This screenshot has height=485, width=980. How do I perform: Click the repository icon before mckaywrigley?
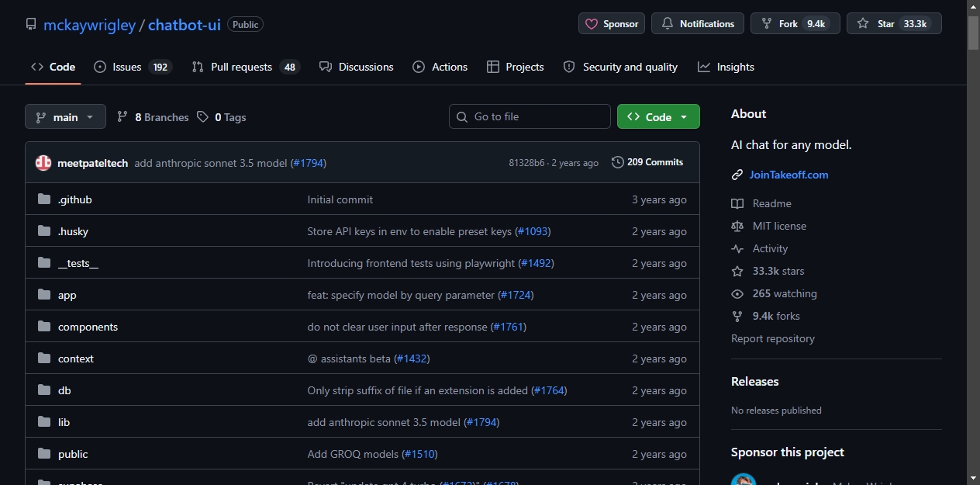pos(31,24)
